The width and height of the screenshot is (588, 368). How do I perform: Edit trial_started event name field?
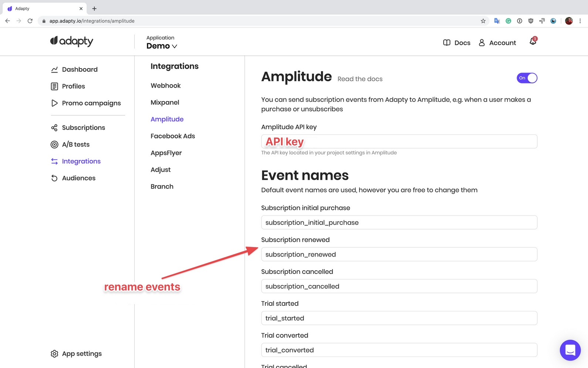tap(399, 318)
